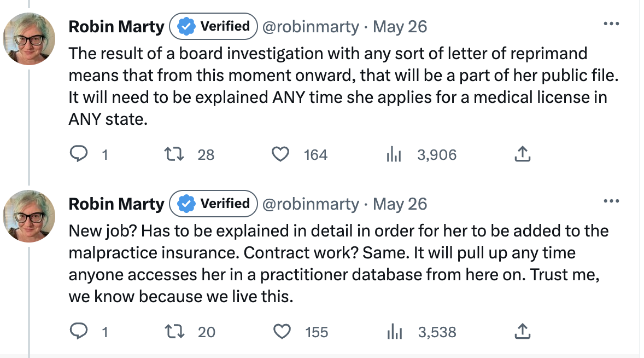Retweet the tweet with 20 retweets
Image resolution: width=644 pixels, height=358 pixels.
tap(174, 332)
